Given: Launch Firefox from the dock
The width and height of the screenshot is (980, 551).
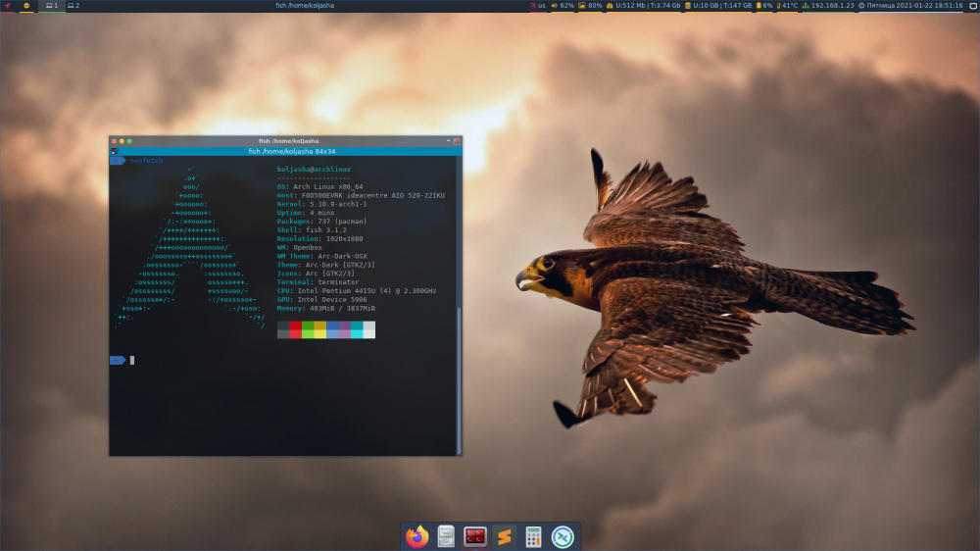Looking at the screenshot, I should (416, 536).
